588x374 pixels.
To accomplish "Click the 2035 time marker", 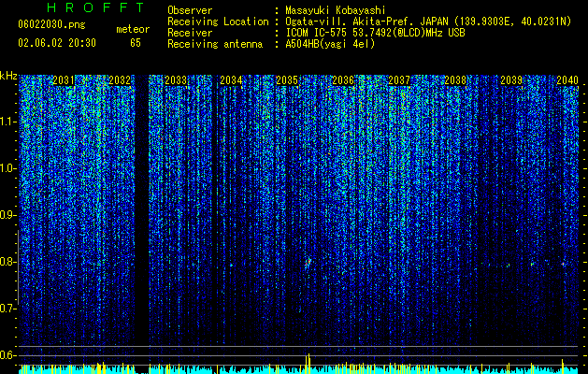I will coord(287,80).
